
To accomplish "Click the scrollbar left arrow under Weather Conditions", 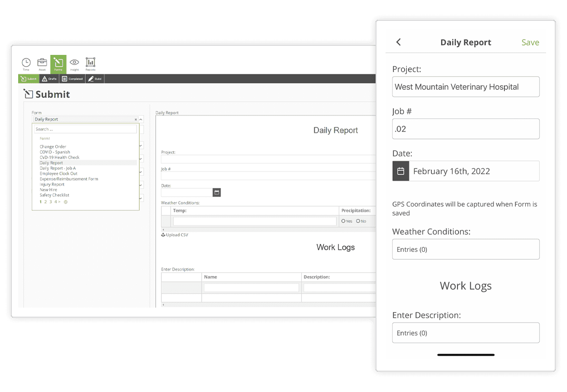I will 163,230.
